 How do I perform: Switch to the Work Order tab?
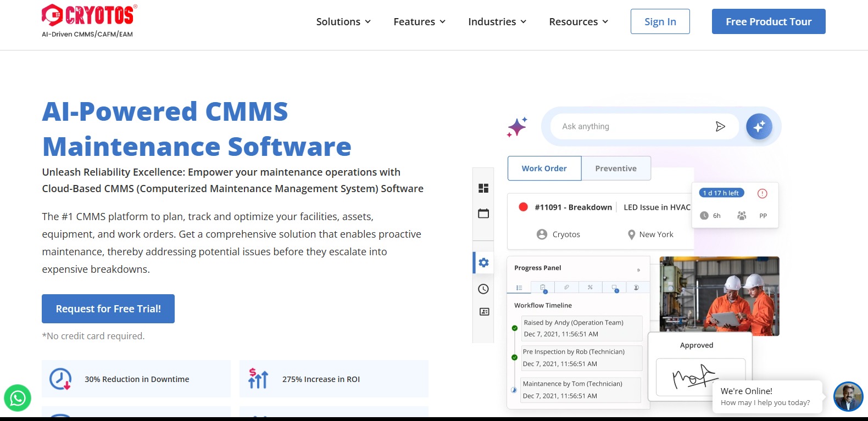coord(544,169)
